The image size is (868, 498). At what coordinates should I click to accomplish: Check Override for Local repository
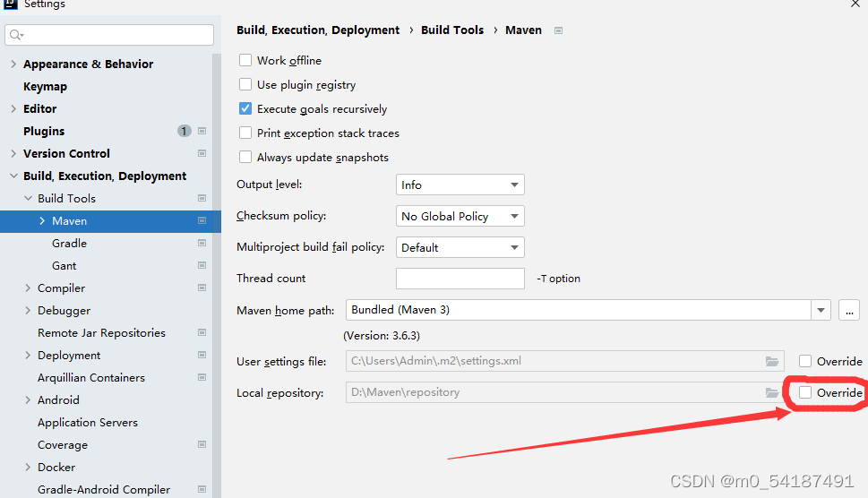(805, 393)
